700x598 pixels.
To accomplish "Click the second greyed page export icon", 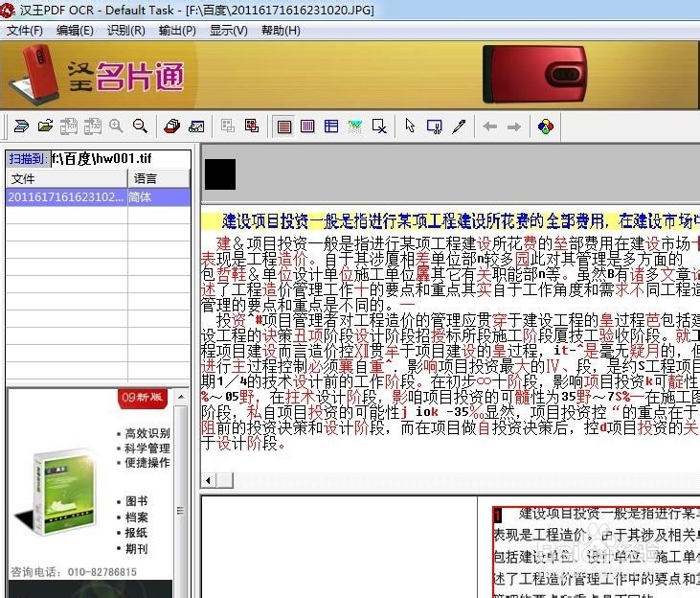I will coord(93,126).
